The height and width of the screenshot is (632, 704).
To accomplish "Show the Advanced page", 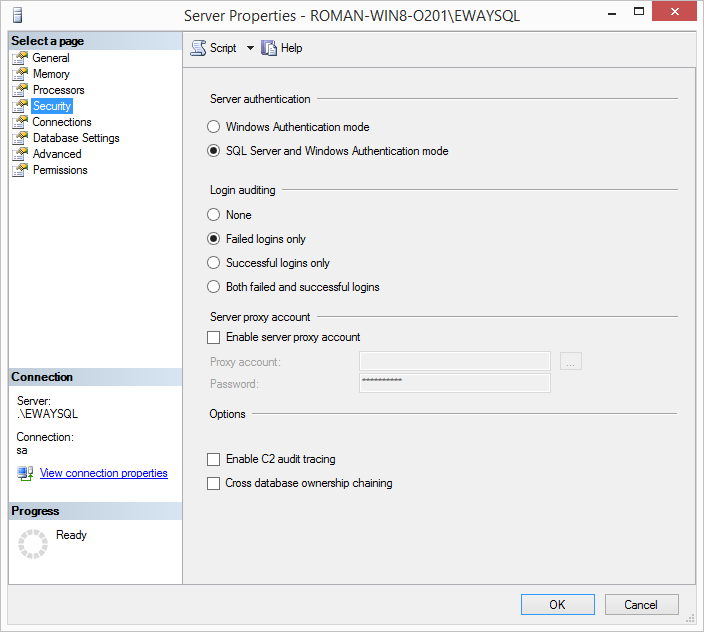I will click(57, 154).
